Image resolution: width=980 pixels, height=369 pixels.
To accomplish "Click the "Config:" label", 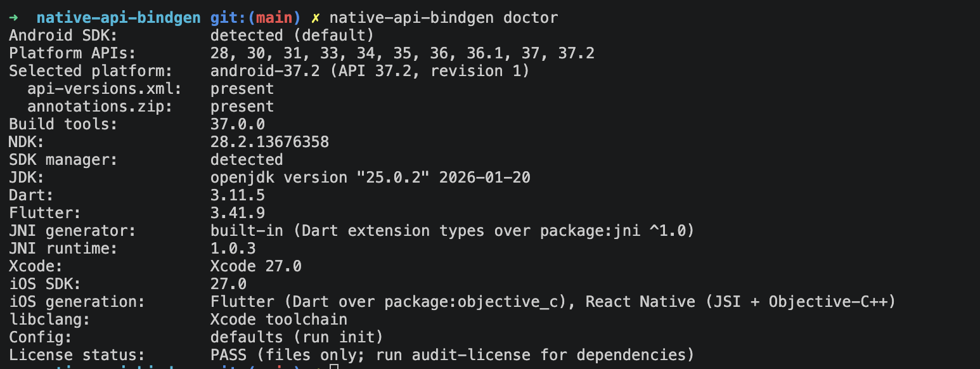I will point(41,337).
